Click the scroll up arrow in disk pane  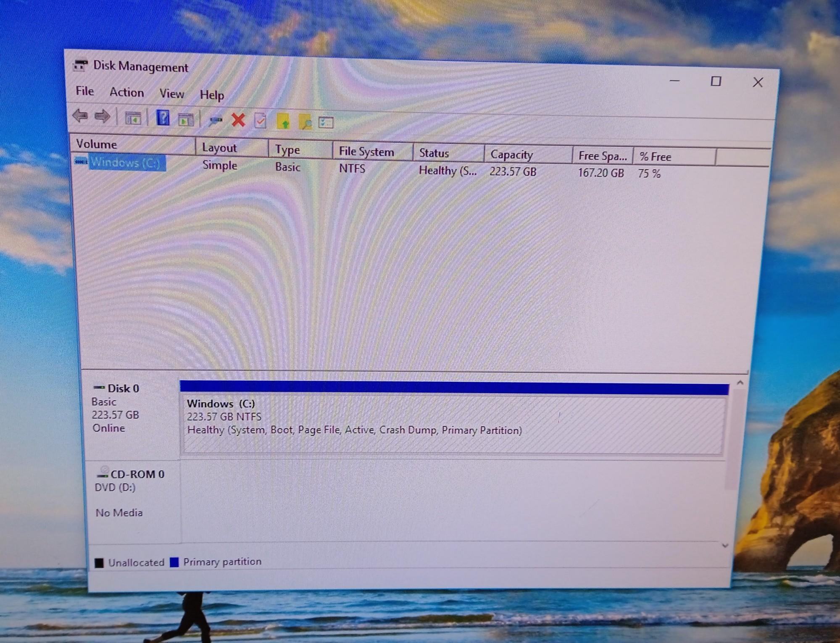[740, 382]
